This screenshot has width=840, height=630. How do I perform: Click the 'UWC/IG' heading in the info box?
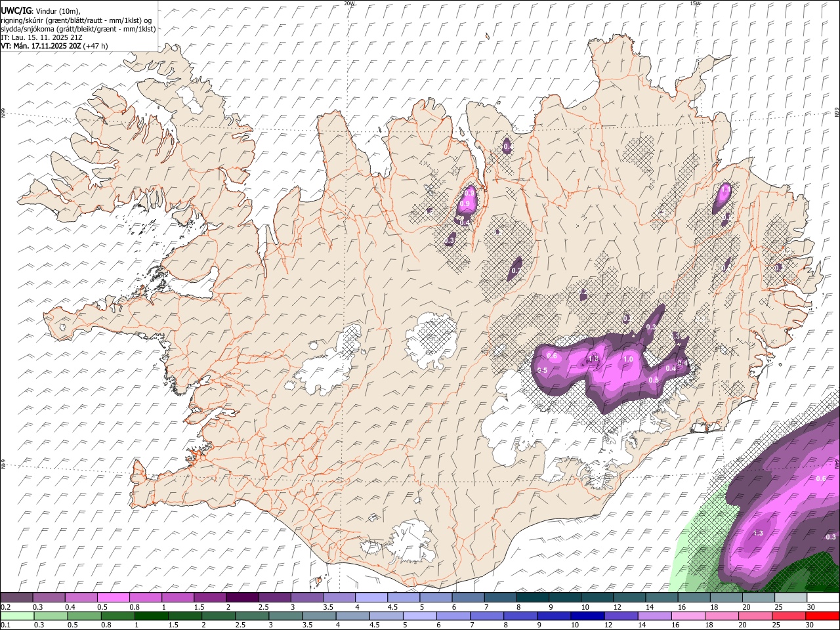pos(16,11)
